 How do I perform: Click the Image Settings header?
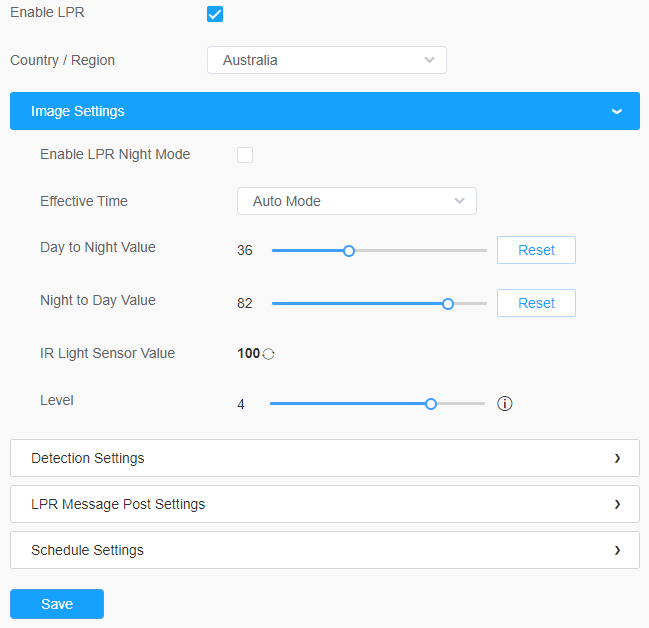[78, 111]
